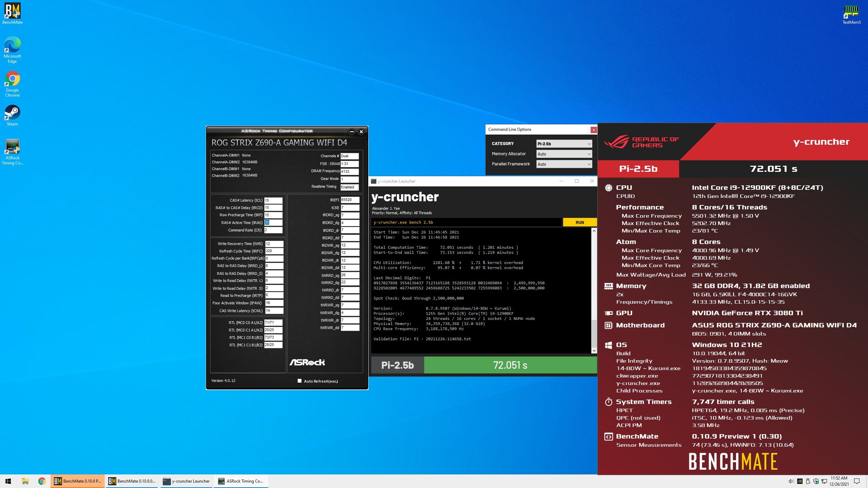Open the ASRock Timing Configurator desktop shortcut
The width and height of the screenshot is (868, 488).
(13, 152)
